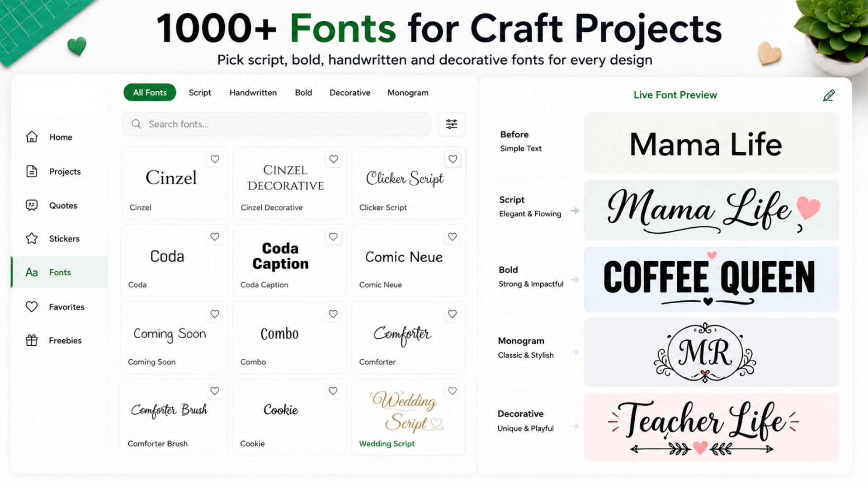
Task: Toggle heart on Coming Soon card
Action: (215, 314)
